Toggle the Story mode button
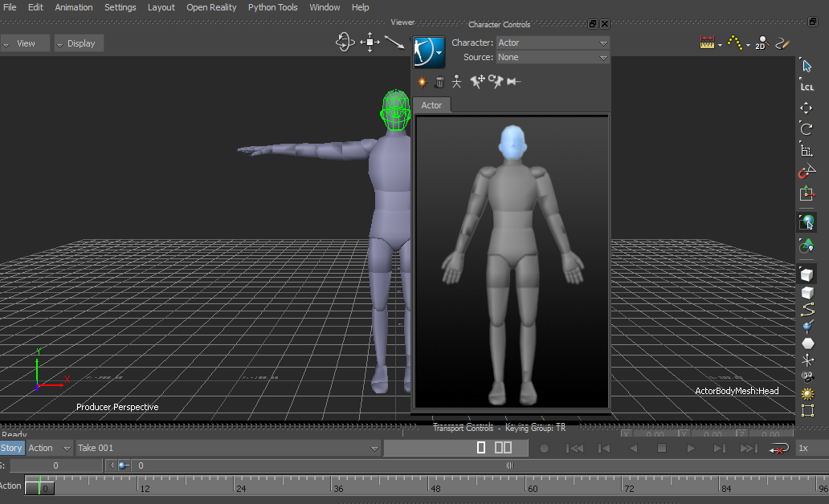The image size is (829, 504). (x=12, y=448)
